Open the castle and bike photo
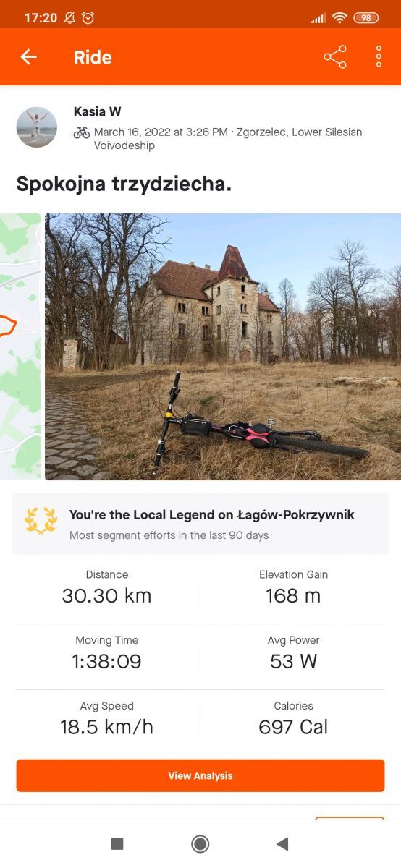This screenshot has width=401, height=868. pyautogui.click(x=223, y=346)
